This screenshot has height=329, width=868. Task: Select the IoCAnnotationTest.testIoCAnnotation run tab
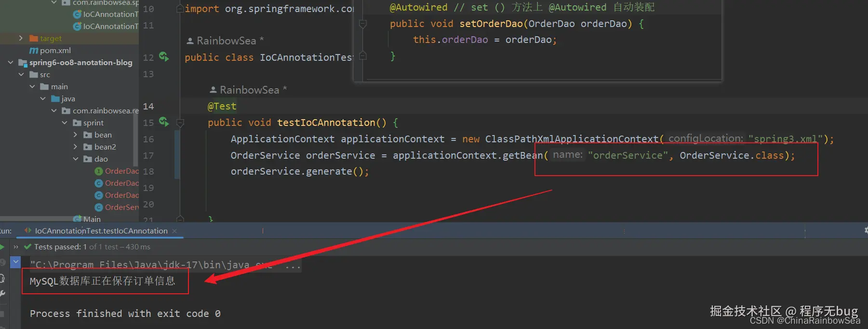click(x=101, y=231)
